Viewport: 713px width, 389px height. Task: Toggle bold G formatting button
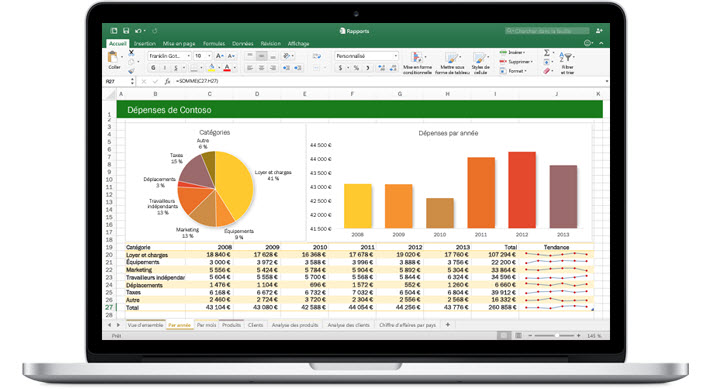pyautogui.click(x=153, y=68)
